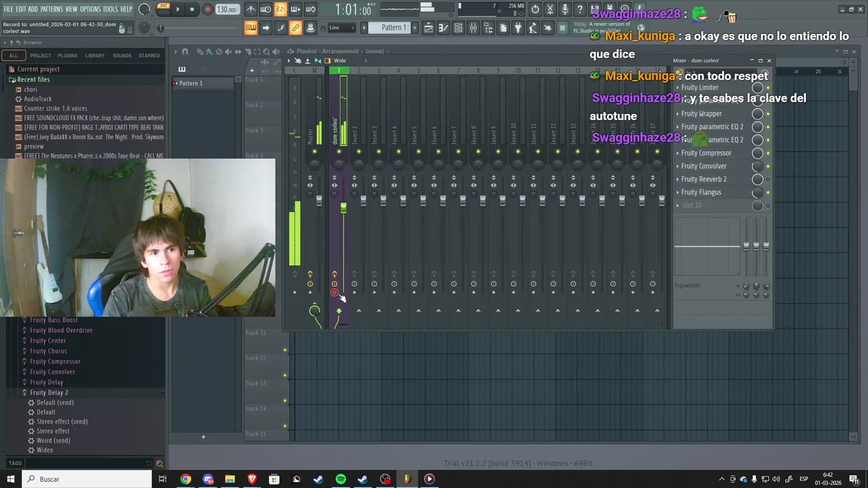The width and height of the screenshot is (868, 488).
Task: Click the Windows Start button
Action: pyautogui.click(x=10, y=479)
